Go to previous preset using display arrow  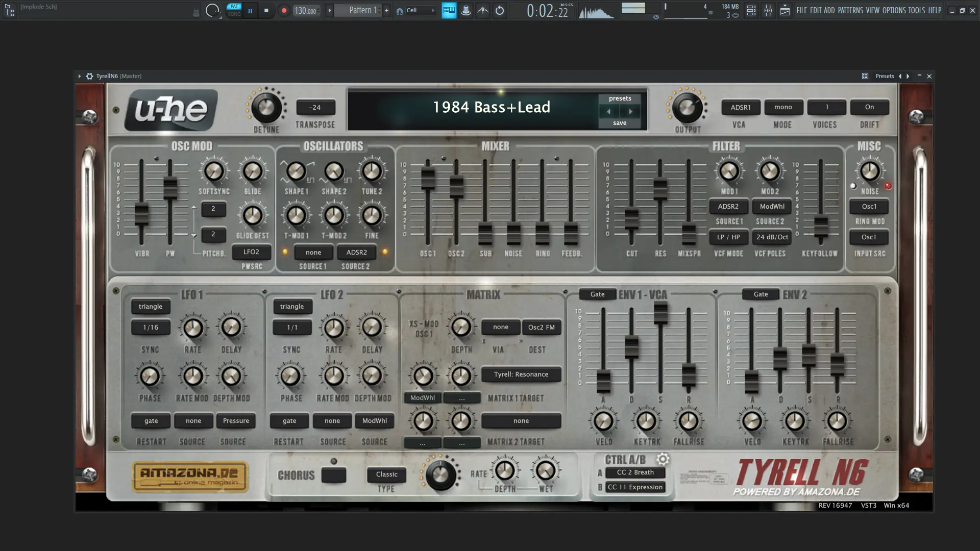(x=608, y=111)
